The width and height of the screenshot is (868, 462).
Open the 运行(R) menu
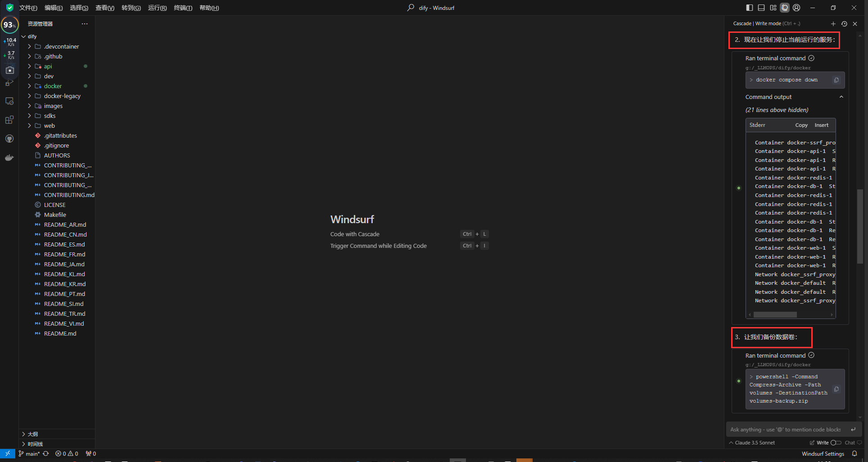[157, 8]
